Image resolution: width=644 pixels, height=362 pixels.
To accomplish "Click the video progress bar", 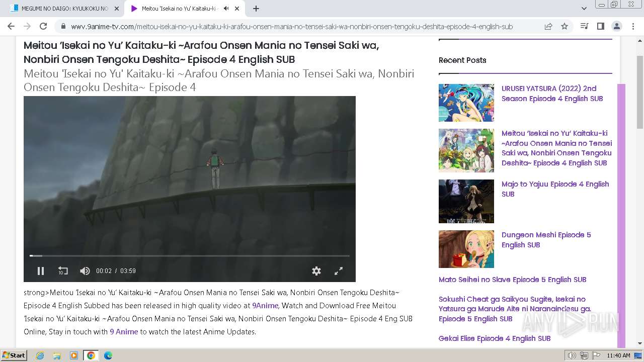I will 190,256.
